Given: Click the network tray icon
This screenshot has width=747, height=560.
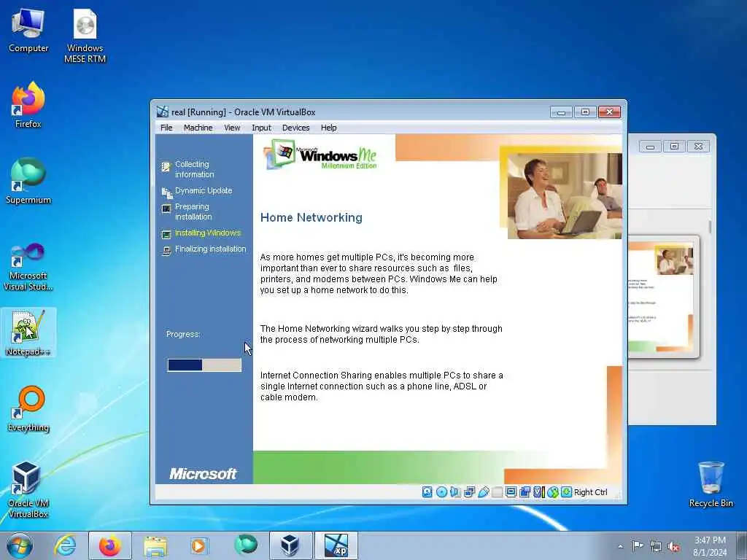Looking at the screenshot, I should [656, 546].
